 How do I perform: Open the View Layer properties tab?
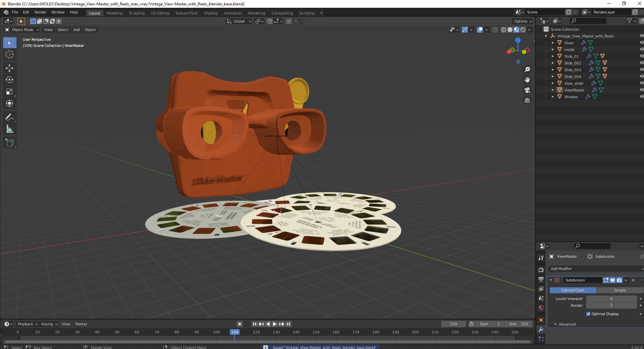point(541,289)
